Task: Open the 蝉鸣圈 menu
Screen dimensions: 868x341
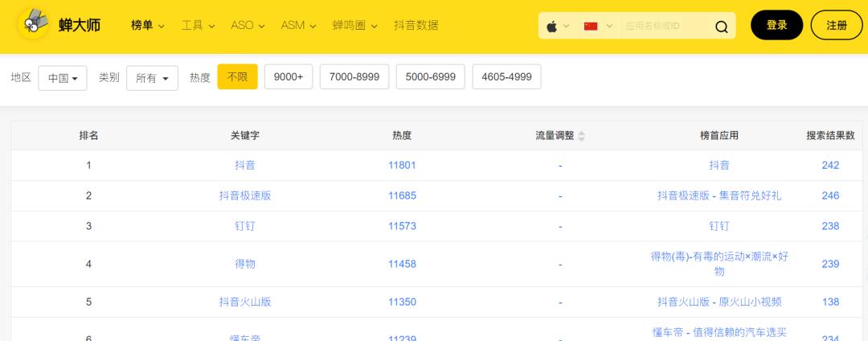Action: (x=355, y=26)
